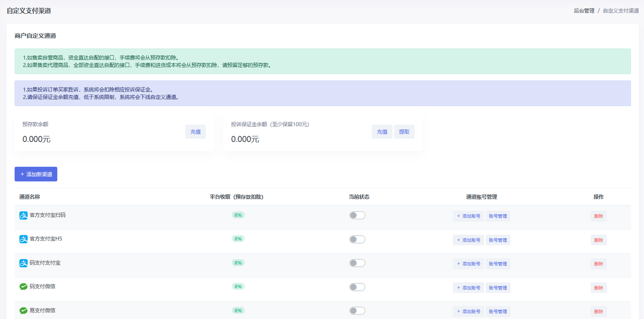The width and height of the screenshot is (644, 319).
Task: Click the 8% fee badge for 码支付支付宝
Action: 238,263
